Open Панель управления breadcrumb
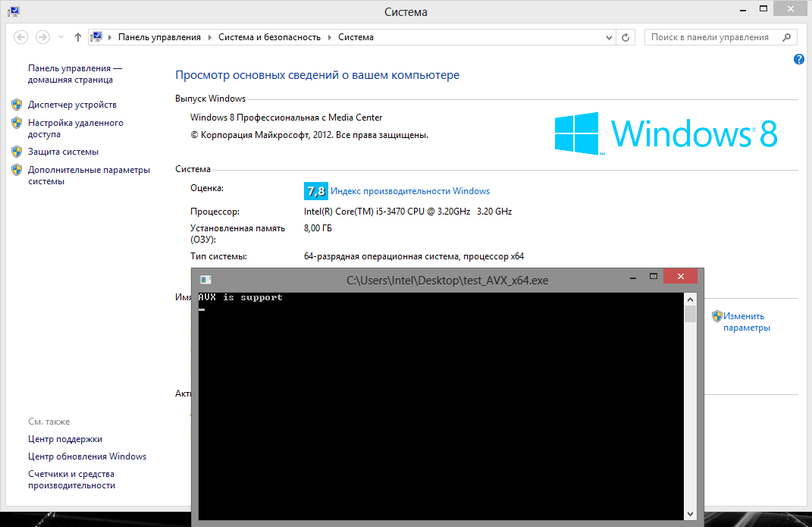Image resolution: width=812 pixels, height=527 pixels. point(159,37)
